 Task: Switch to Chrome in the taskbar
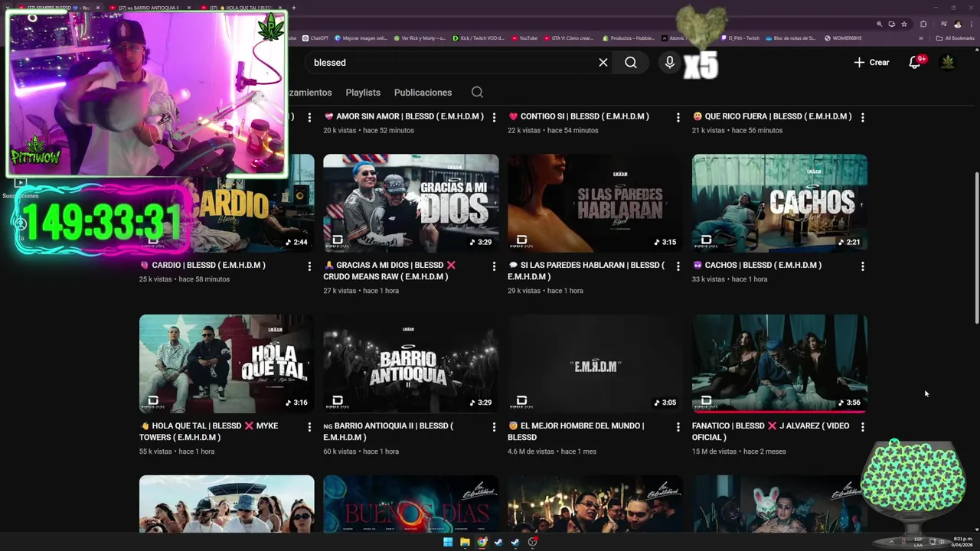(482, 543)
